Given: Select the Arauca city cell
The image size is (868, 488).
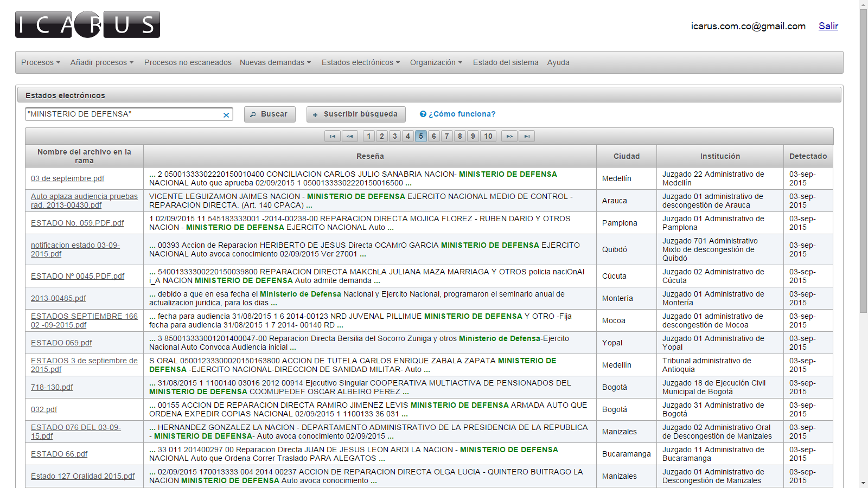Looking at the screenshot, I should 627,201.
